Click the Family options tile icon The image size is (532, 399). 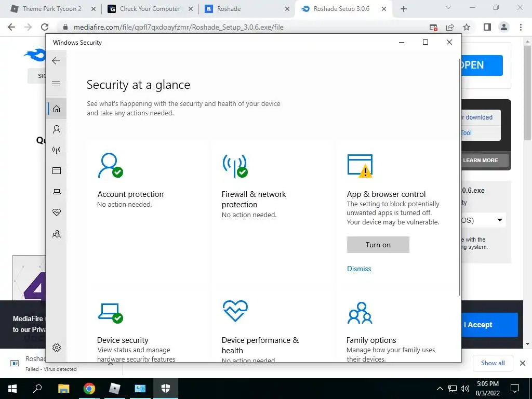click(360, 312)
